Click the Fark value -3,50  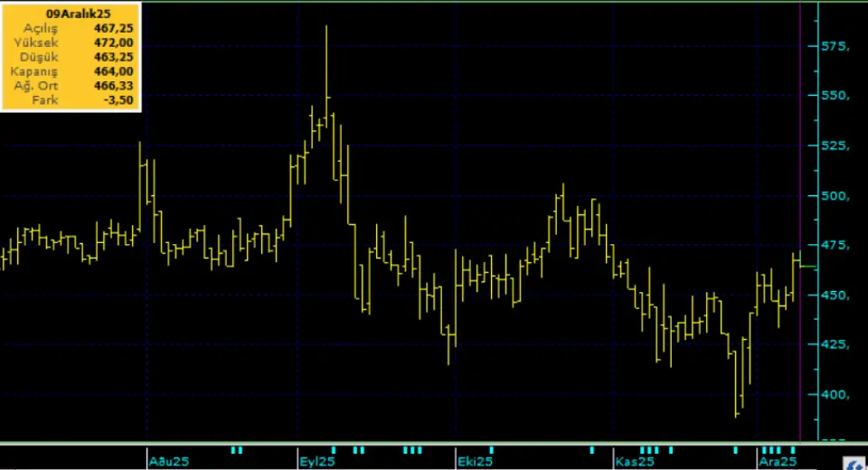(118, 100)
